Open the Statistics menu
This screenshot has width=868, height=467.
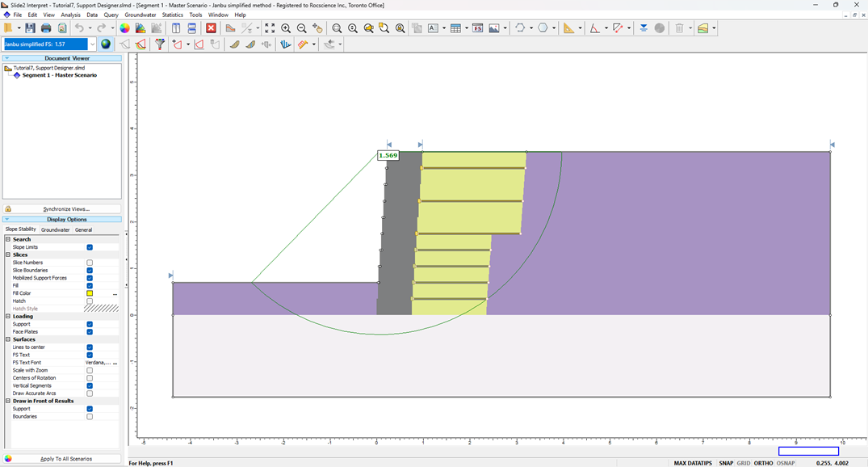(x=172, y=15)
